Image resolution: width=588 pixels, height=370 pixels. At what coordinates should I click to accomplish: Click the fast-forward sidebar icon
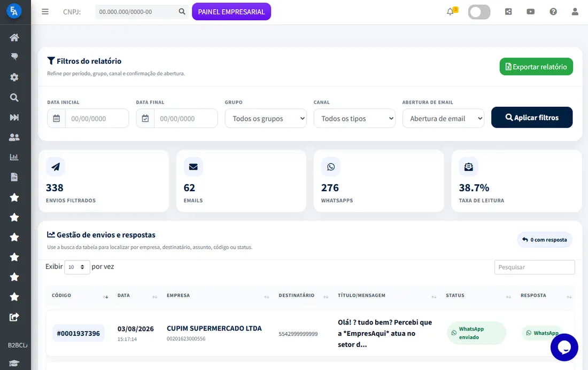point(14,117)
